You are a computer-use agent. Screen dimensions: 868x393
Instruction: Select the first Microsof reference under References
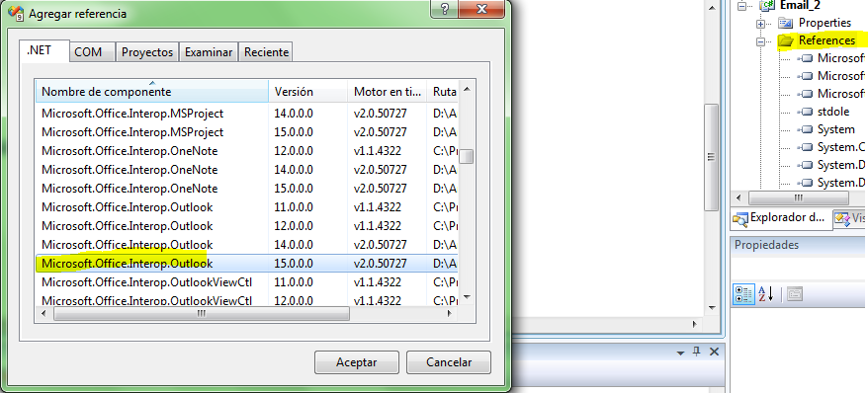tap(841, 58)
